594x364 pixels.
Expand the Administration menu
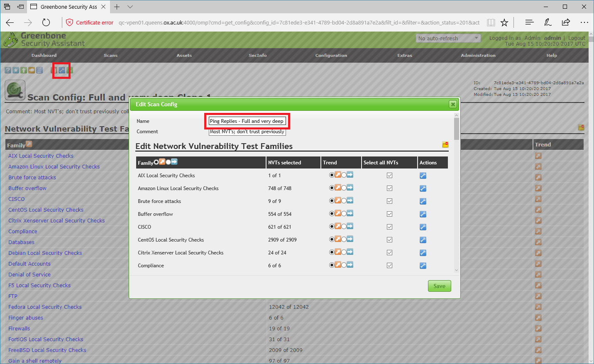click(x=478, y=55)
